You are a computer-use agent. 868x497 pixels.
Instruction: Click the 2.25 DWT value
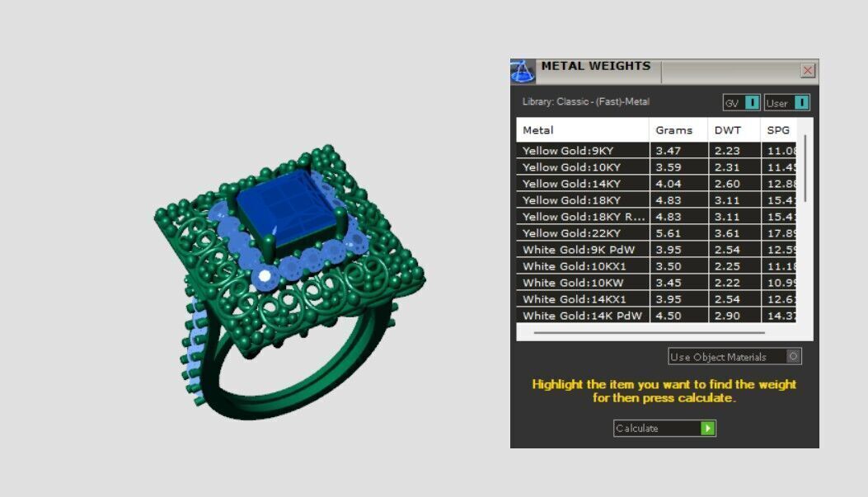tap(727, 266)
